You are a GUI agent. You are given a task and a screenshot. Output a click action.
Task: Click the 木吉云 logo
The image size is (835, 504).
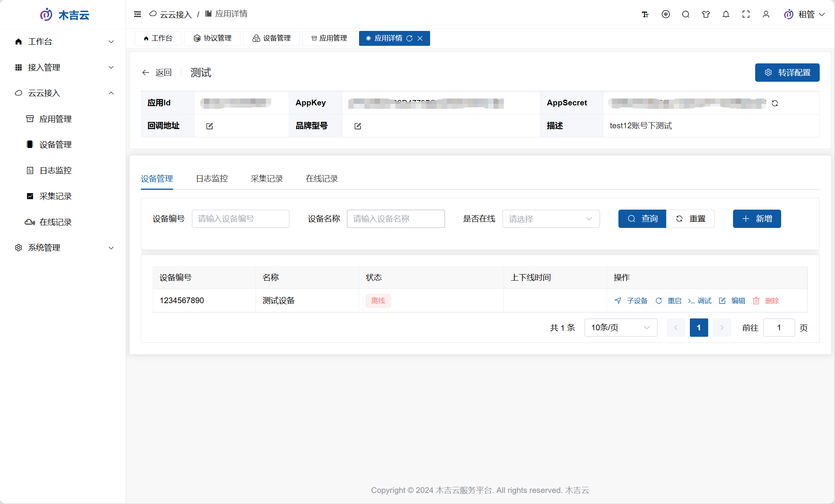(65, 15)
